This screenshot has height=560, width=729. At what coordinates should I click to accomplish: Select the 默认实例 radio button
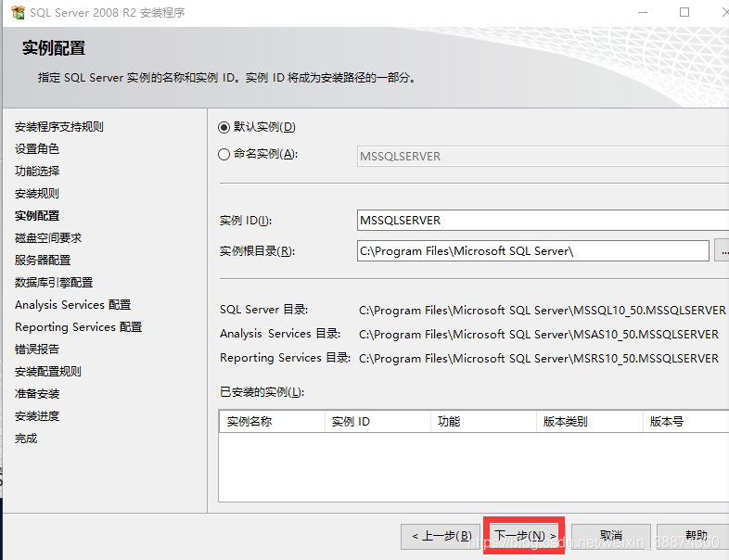[224, 127]
